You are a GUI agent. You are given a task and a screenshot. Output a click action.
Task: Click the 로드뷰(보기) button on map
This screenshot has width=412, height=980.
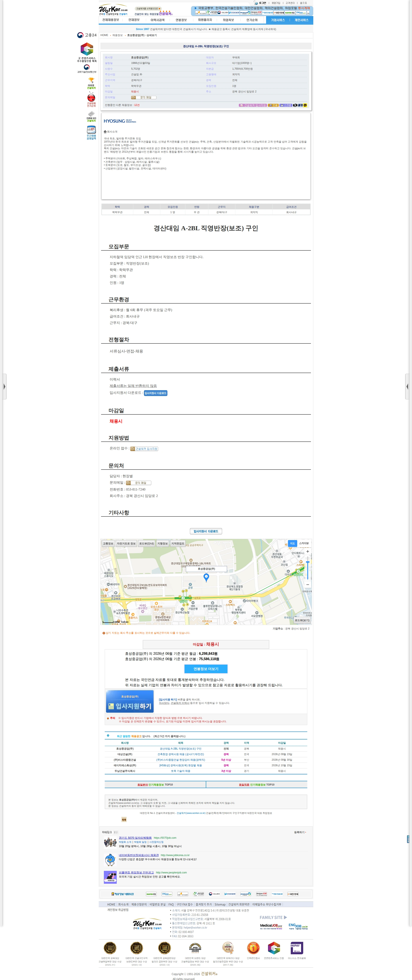coord(302,620)
